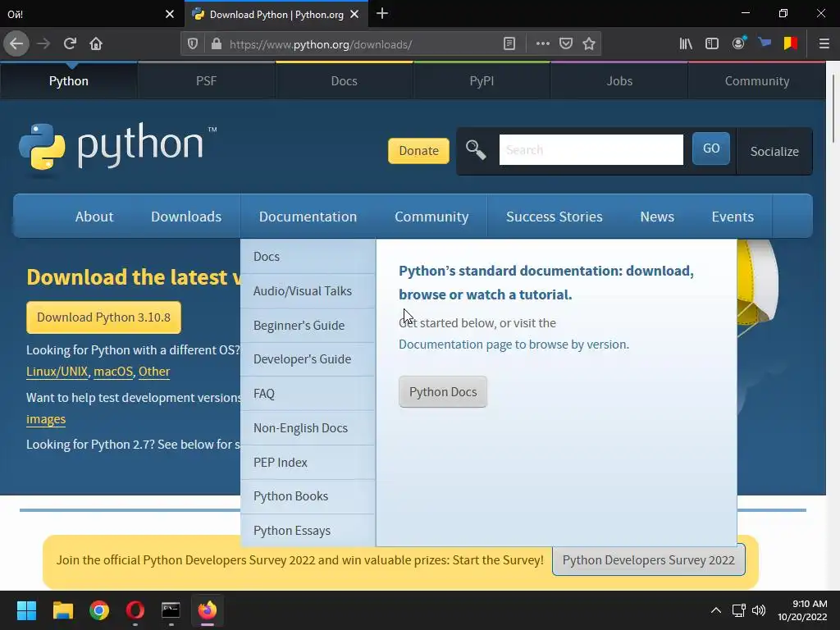Screen dimensions: 840x630
Task: Open Windows Start menu
Action: (26, 610)
